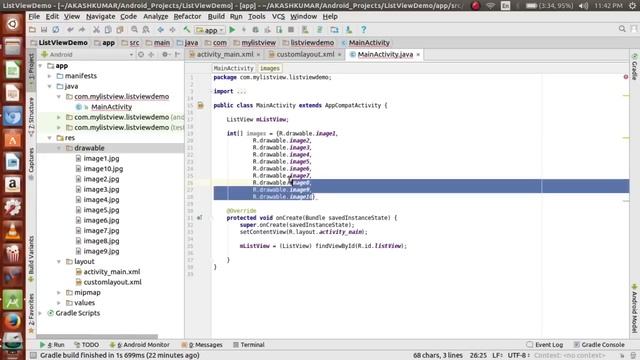Open Firefox from the Ubuntu dock
The height and width of the screenshot is (360, 640).
coord(12,321)
